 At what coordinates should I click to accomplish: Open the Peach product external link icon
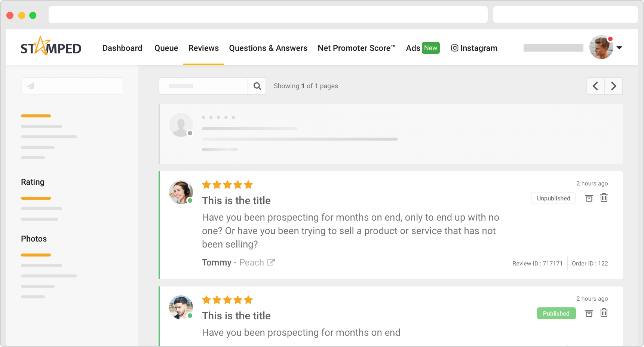271,262
